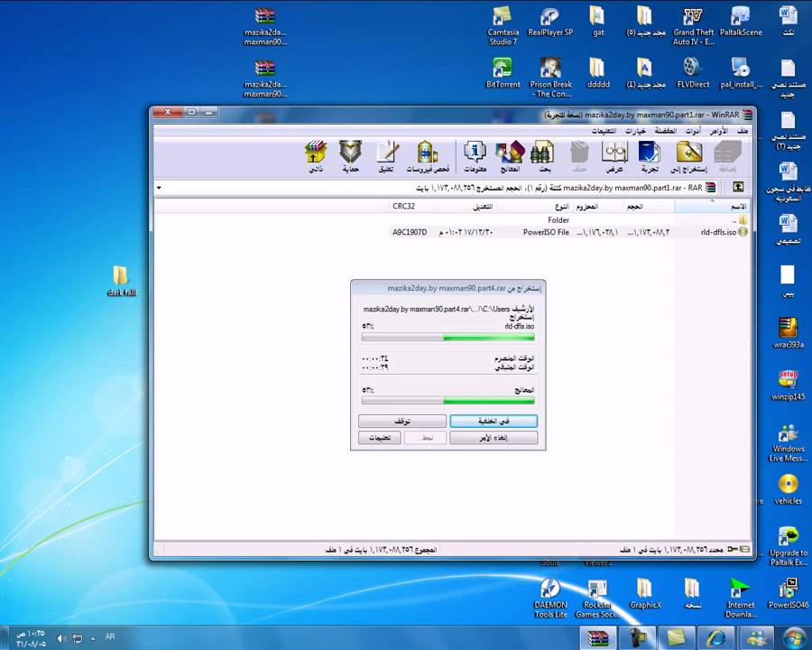Select the Grand Theft Auto IV desktop icon
The image size is (812, 650).
click(694, 26)
